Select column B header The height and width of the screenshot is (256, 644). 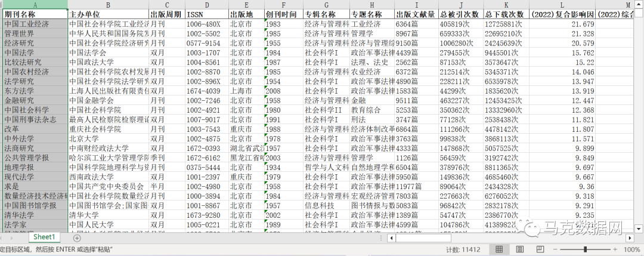[108, 5]
